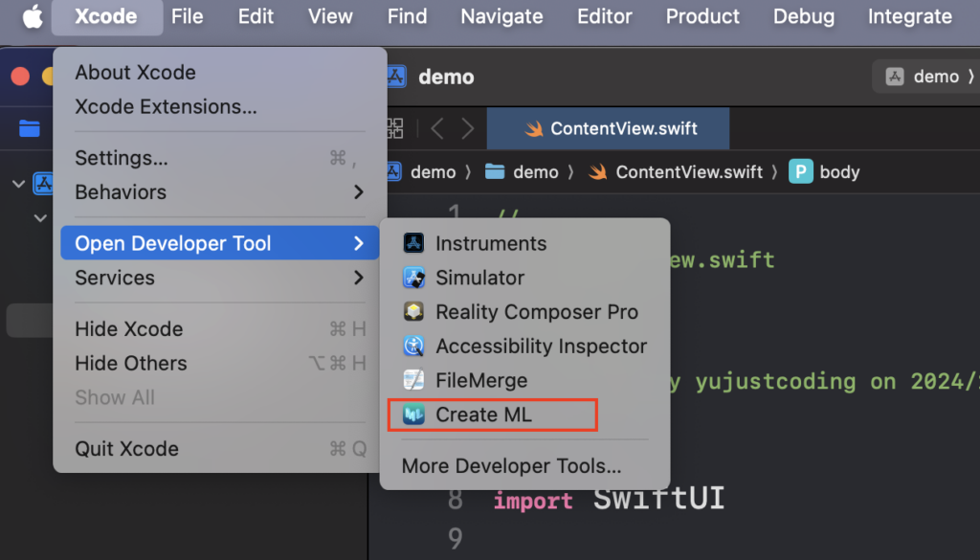Open Instruments from the developer tools submenu
The width and height of the screenshot is (980, 560).
point(490,243)
